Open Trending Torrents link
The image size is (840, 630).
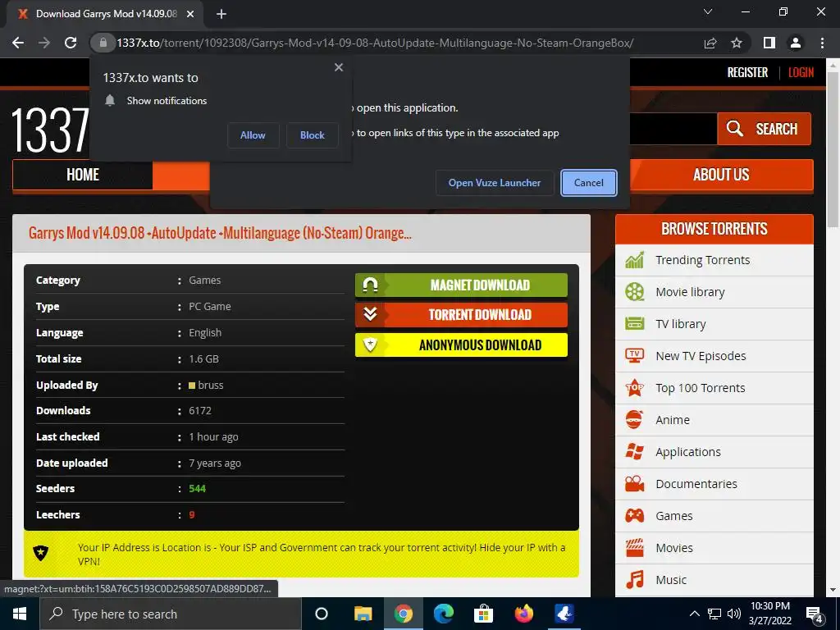point(702,260)
